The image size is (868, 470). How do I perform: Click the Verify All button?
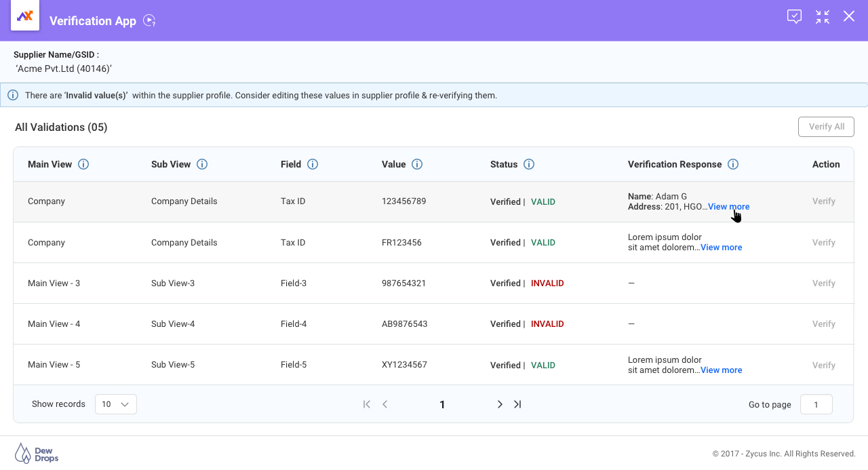(x=826, y=127)
